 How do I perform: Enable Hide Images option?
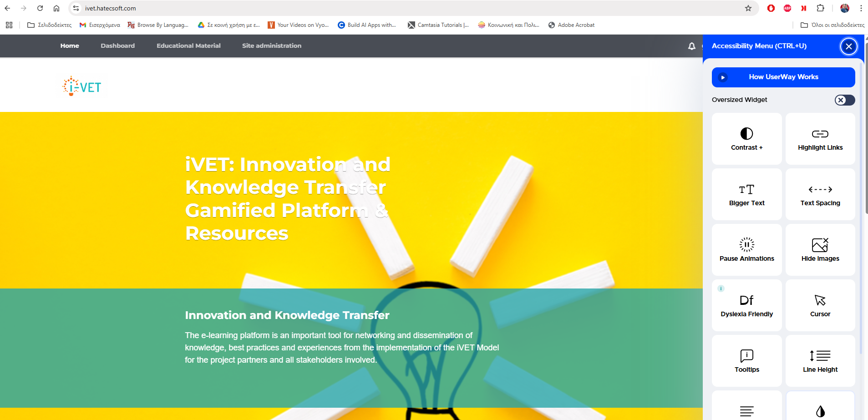pos(820,250)
